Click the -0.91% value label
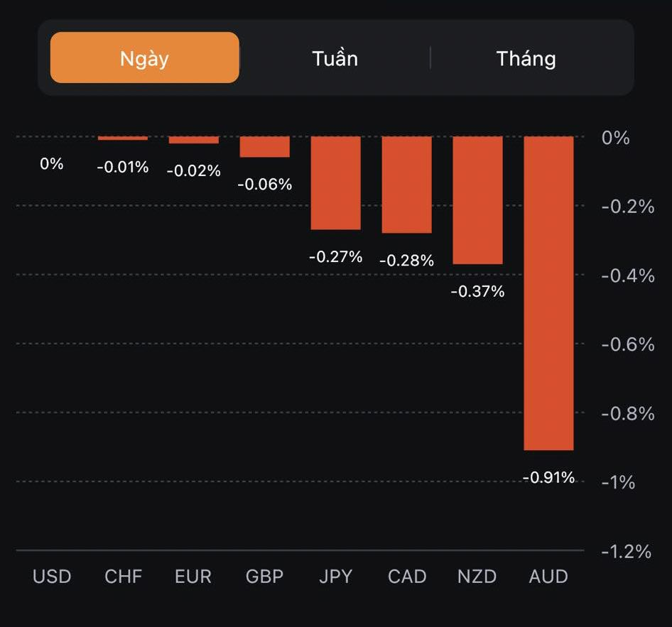The image size is (672, 627). [x=548, y=477]
